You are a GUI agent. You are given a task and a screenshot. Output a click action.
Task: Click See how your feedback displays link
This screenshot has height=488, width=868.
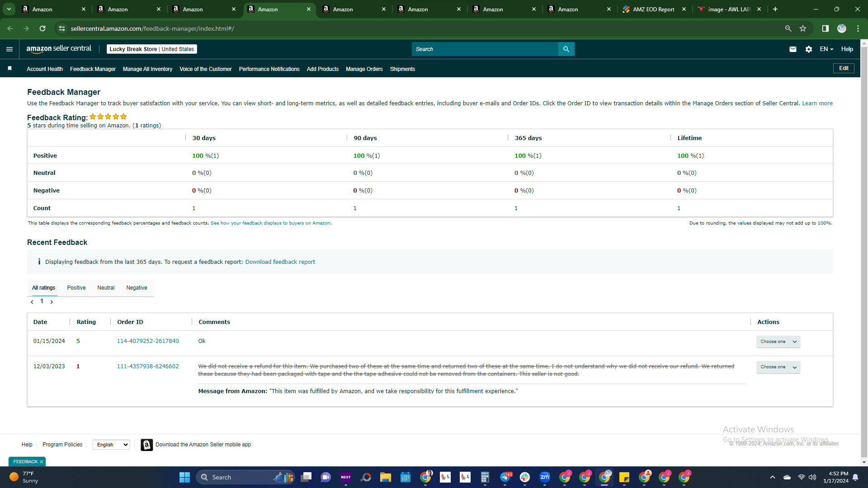[x=270, y=223]
